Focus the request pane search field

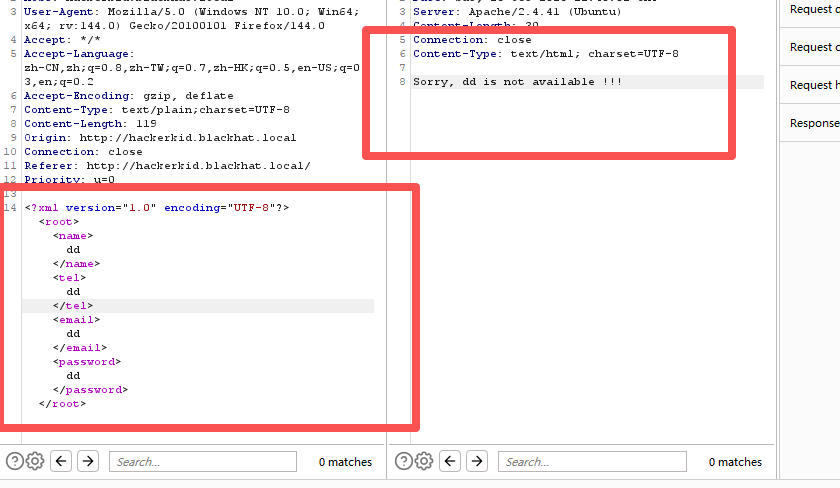coord(202,462)
